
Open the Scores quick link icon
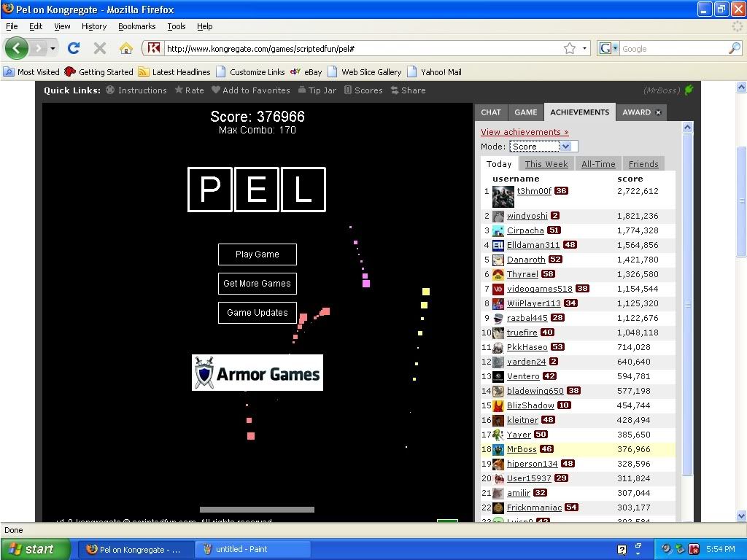348,90
